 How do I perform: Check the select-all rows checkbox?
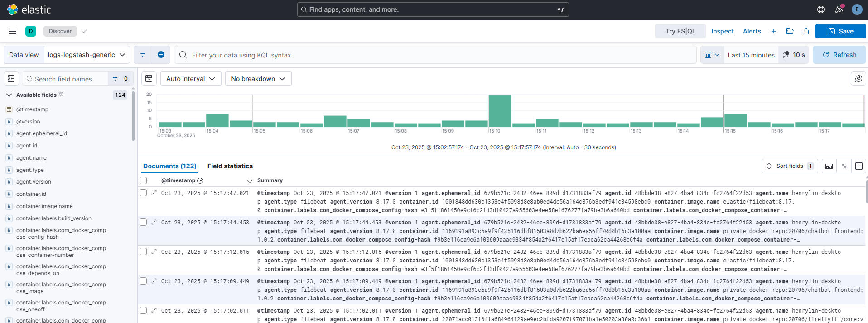(143, 180)
